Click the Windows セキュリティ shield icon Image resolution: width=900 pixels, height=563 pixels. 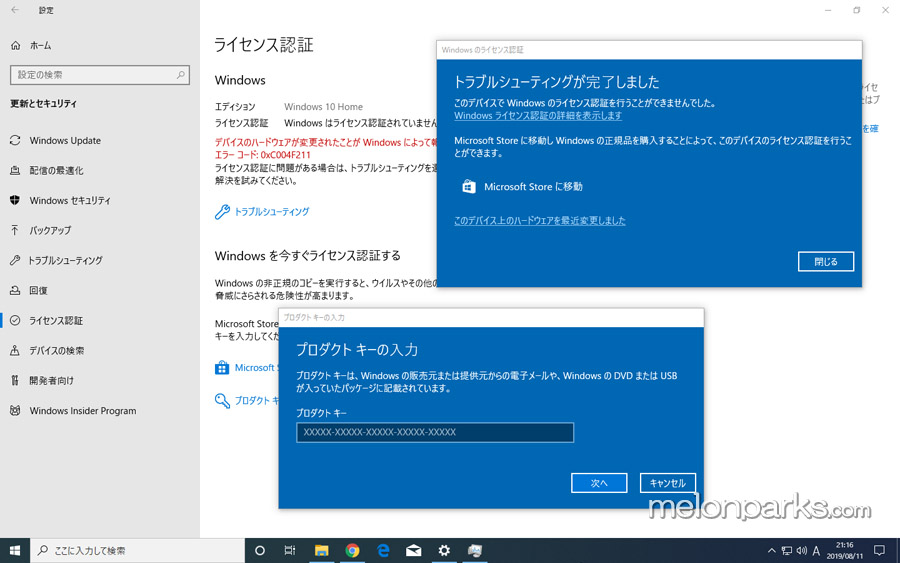point(15,200)
